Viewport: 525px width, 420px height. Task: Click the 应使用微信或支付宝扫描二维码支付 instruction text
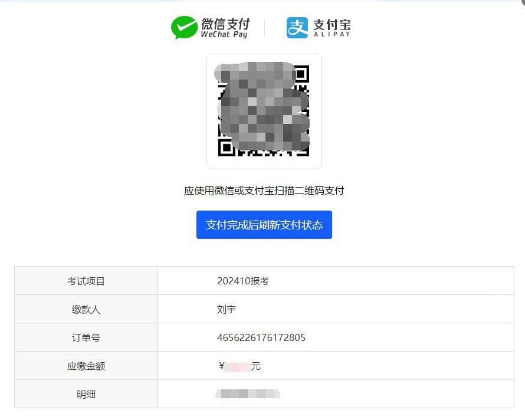click(x=264, y=191)
